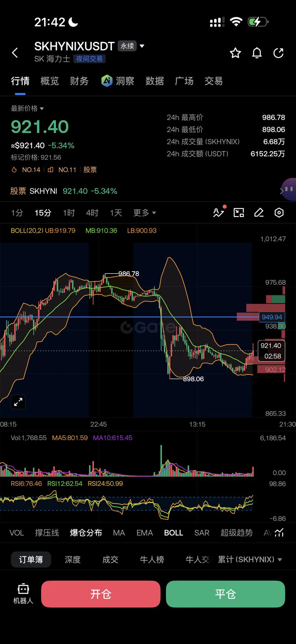Open price alert bell icon

(257, 53)
